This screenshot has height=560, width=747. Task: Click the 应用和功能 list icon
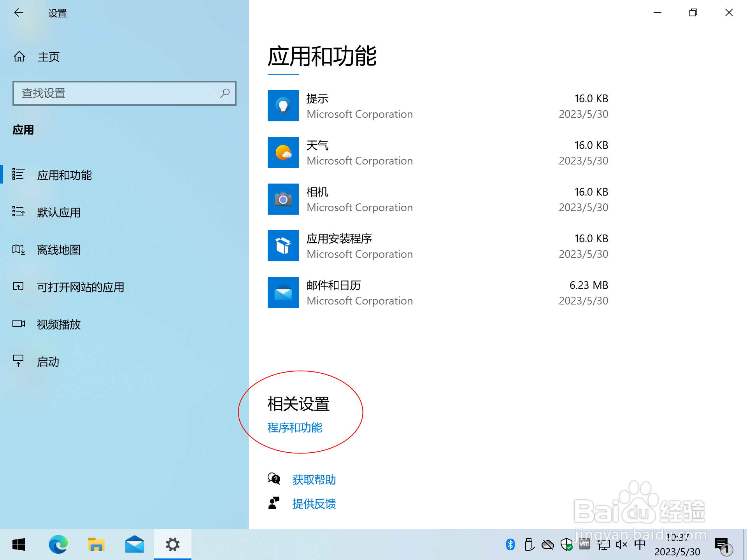click(x=18, y=174)
